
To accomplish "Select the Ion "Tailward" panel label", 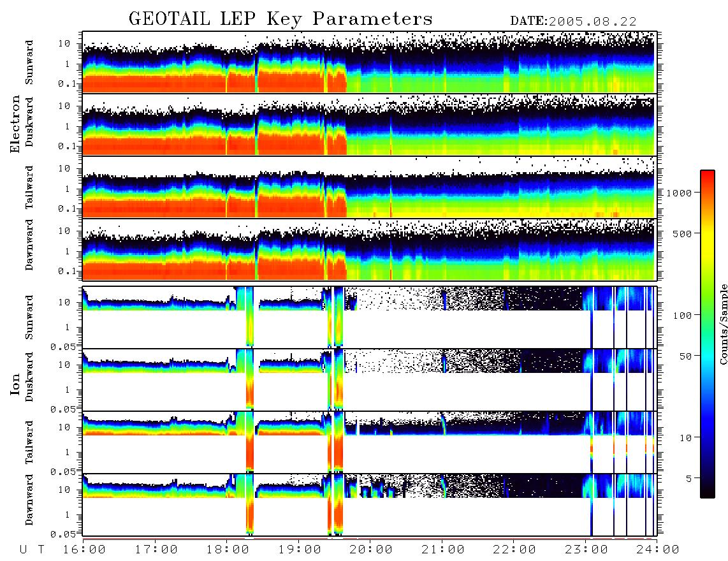I will tap(29, 442).
